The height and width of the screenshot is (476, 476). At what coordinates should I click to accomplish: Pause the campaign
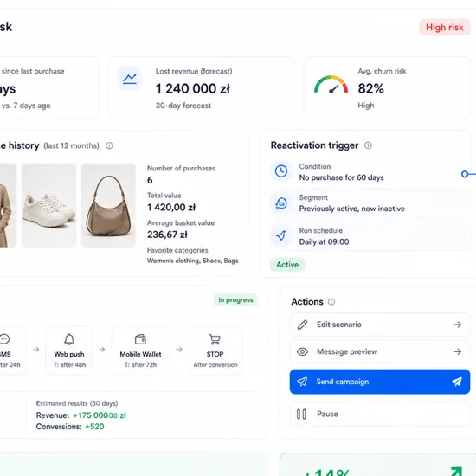379,414
